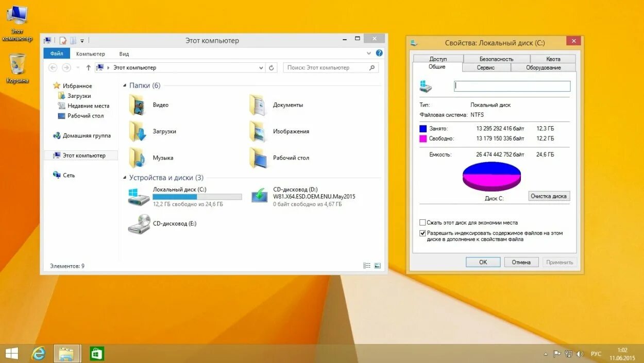644x363 pixels.
Task: Click the explorer Forward arrow
Action: pos(66,67)
